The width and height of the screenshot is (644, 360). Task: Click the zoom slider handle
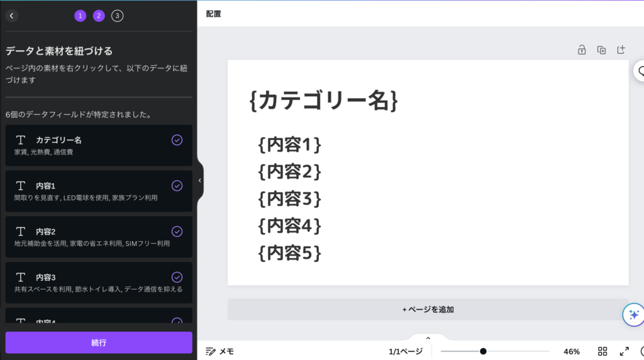click(483, 351)
